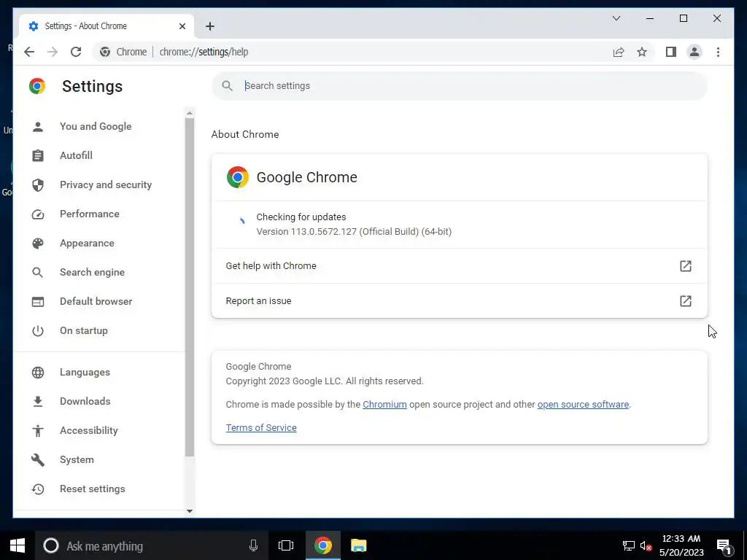Click the palette icon beside Appearance
This screenshot has width=747, height=560.
click(38, 244)
